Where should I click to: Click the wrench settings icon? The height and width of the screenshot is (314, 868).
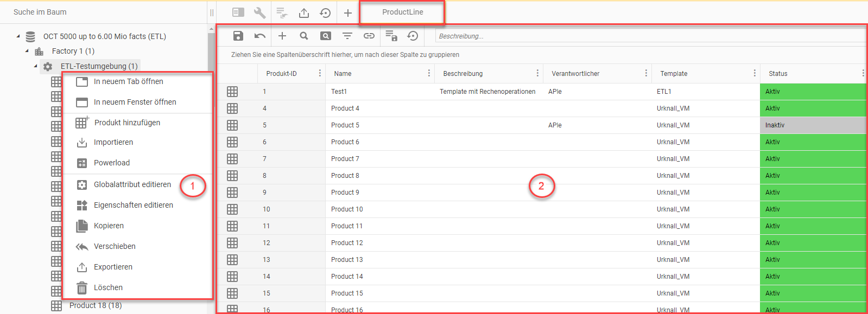point(260,12)
